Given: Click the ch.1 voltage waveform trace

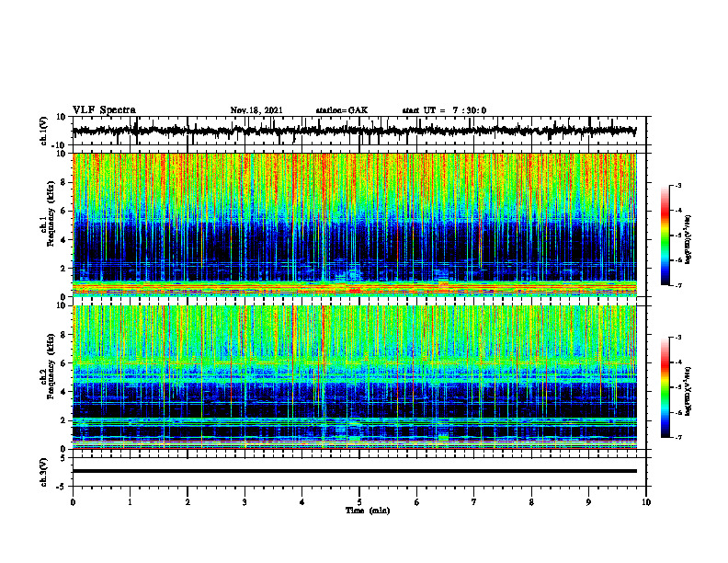Looking at the screenshot, I should pyautogui.click(x=354, y=131).
